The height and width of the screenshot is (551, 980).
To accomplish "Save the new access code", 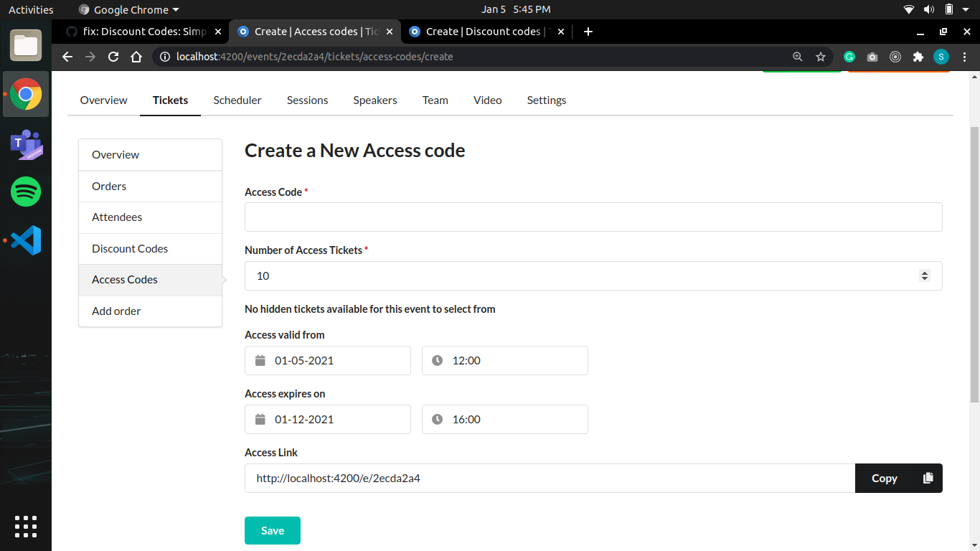I will (x=272, y=530).
